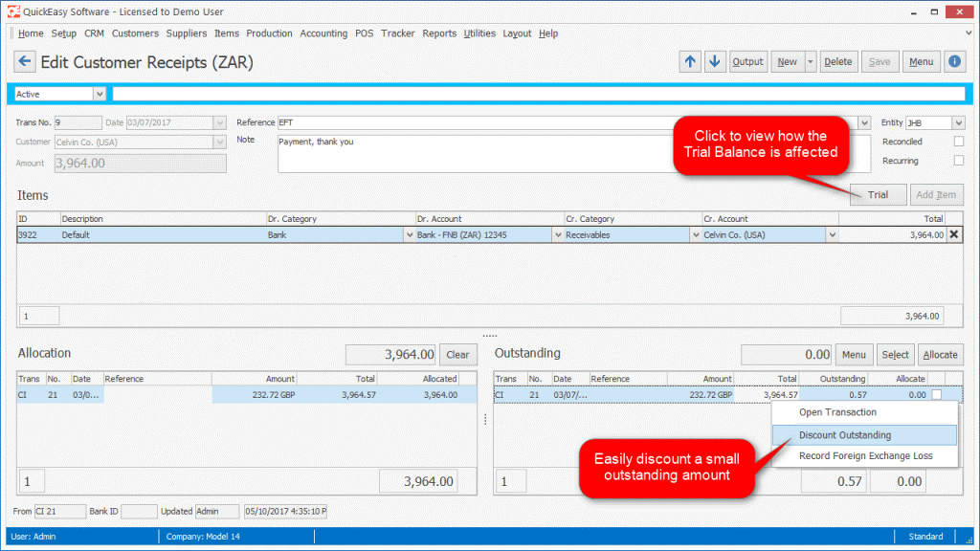This screenshot has height=551, width=980.
Task: Select the allocation row 232.72 GBP amount
Action: (255, 395)
